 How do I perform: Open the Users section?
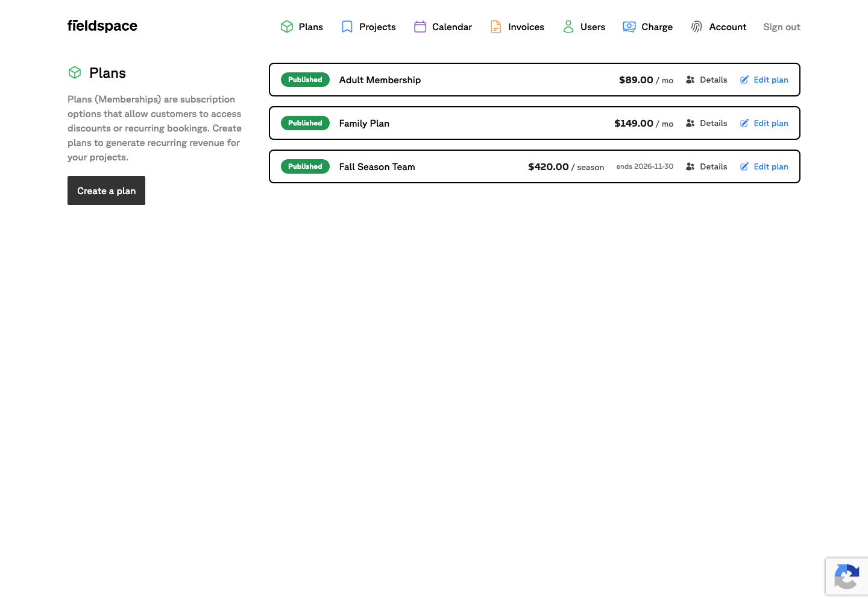pyautogui.click(x=584, y=27)
